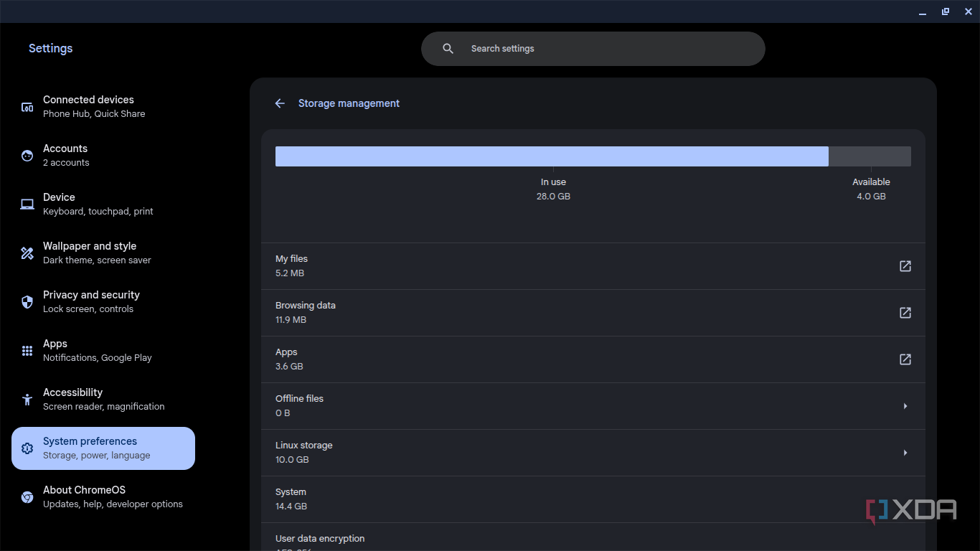Open Connected devices settings section
980x551 pixels.
[103, 107]
